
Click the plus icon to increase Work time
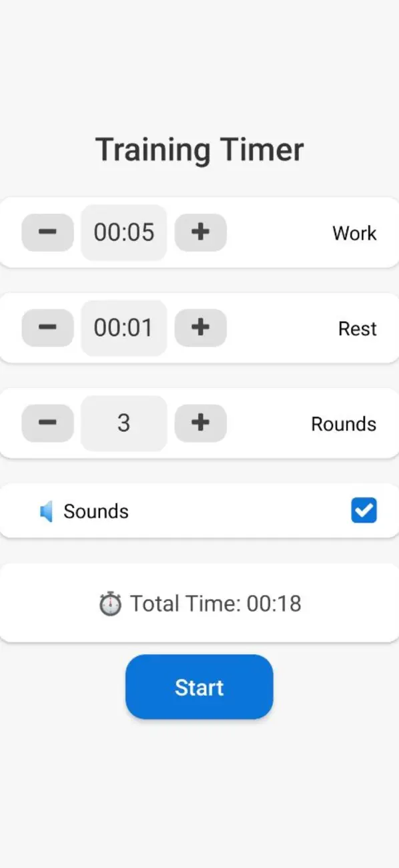click(x=200, y=232)
